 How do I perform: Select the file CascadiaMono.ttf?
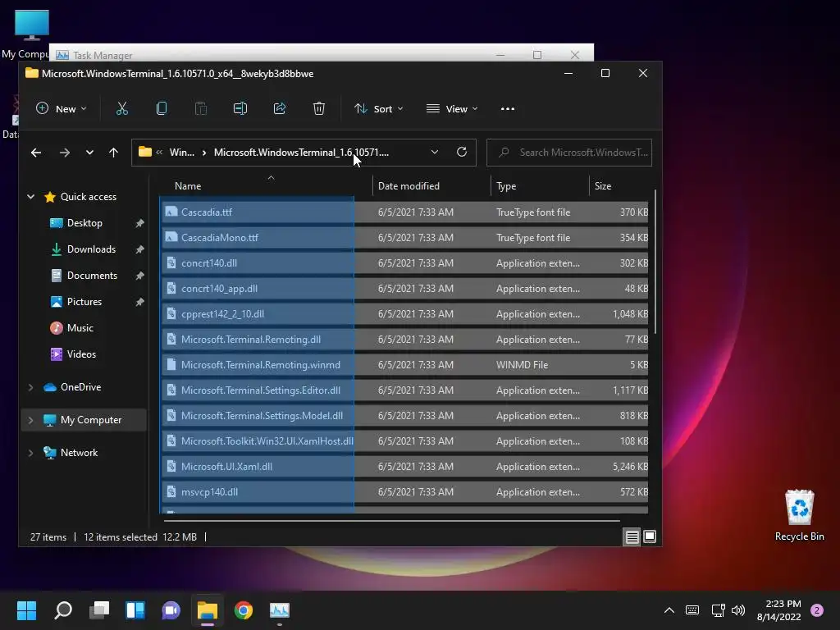point(404,237)
